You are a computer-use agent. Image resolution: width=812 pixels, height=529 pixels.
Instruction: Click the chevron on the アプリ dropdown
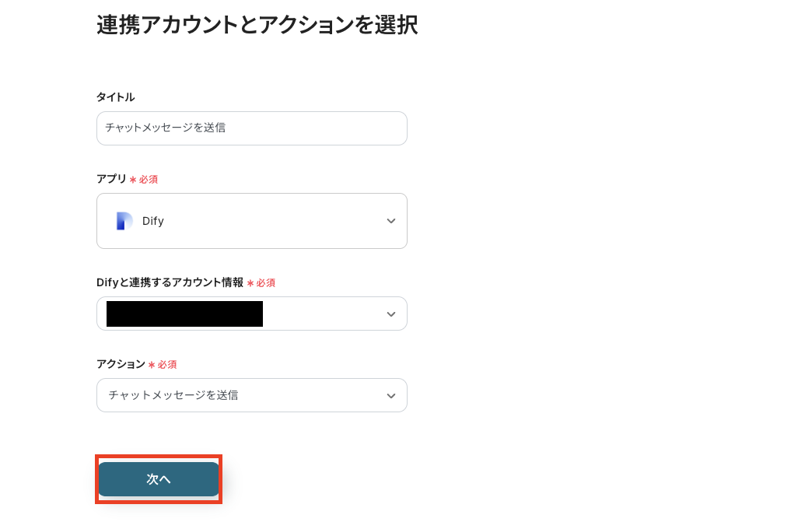pyautogui.click(x=391, y=221)
